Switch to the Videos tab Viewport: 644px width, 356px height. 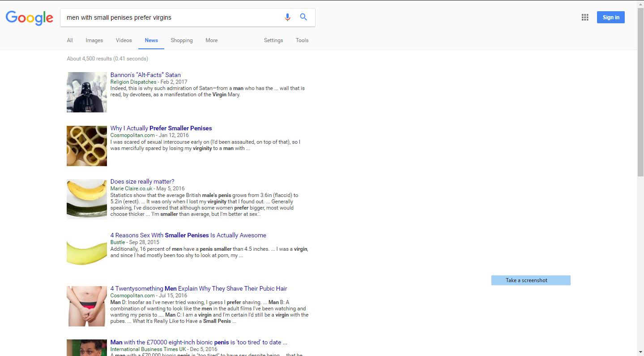tap(124, 40)
